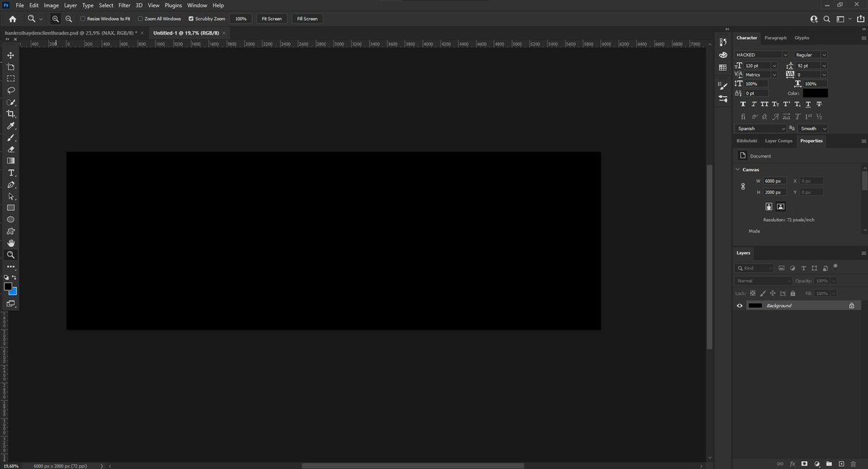Viewport: 868px width, 469px height.
Task: Click the Zoom In magnifier icon
Action: (56, 18)
